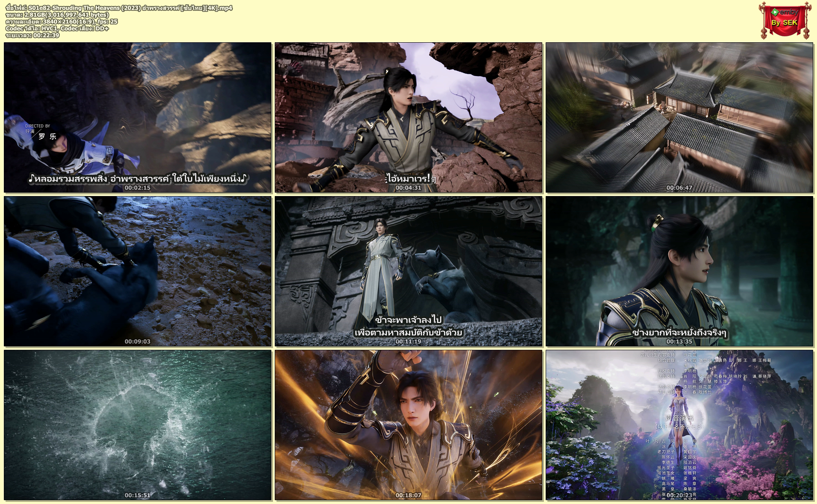Open the water splash thumbnail at 00:15:51
817x504 pixels.
pos(138,425)
